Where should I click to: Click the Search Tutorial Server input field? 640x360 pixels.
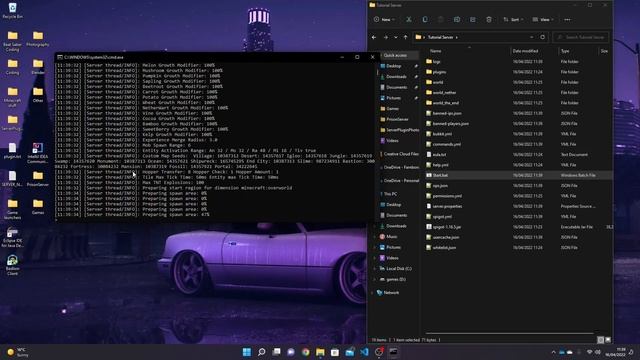581,37
